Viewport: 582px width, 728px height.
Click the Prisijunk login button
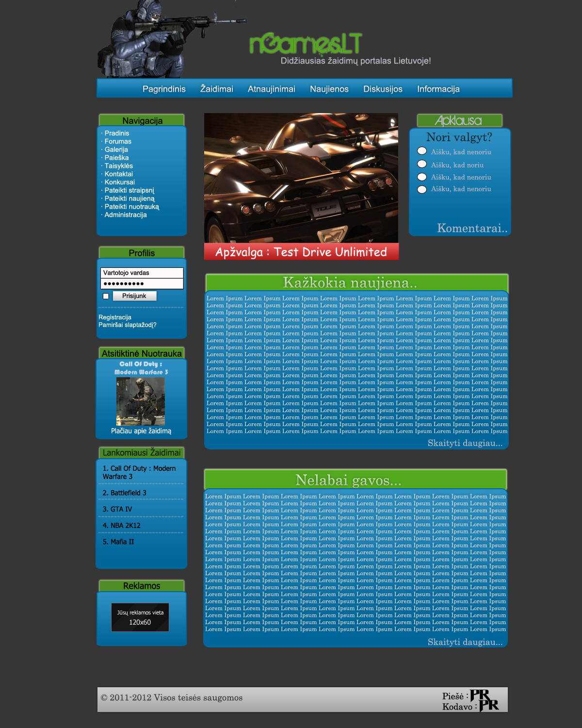pyautogui.click(x=134, y=296)
